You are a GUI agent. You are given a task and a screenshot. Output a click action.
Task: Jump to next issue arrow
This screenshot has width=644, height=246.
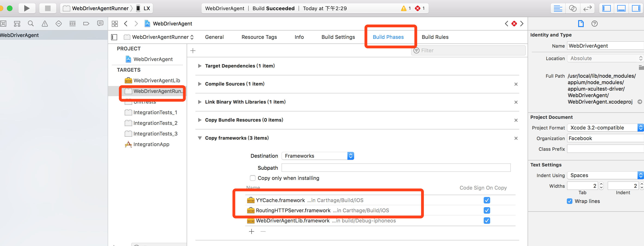click(x=522, y=24)
